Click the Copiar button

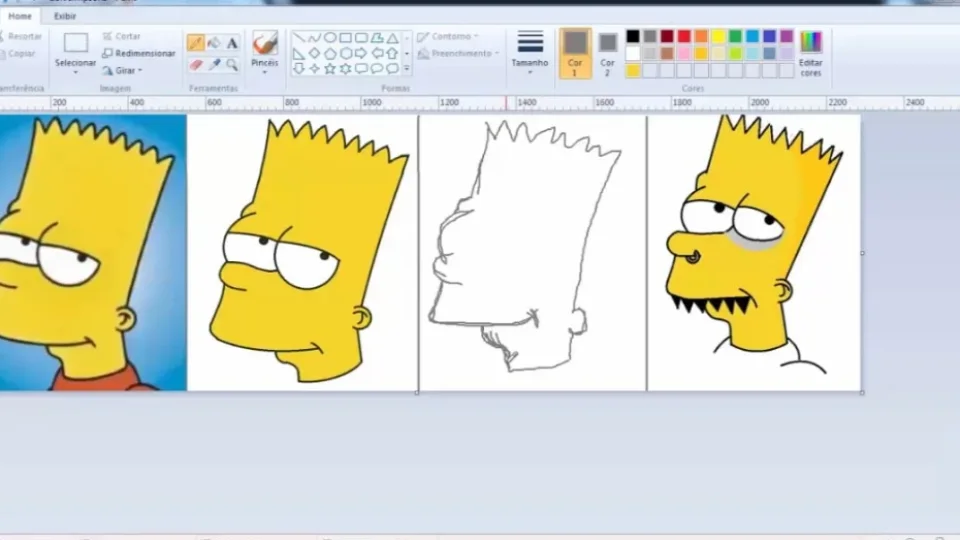[18, 54]
